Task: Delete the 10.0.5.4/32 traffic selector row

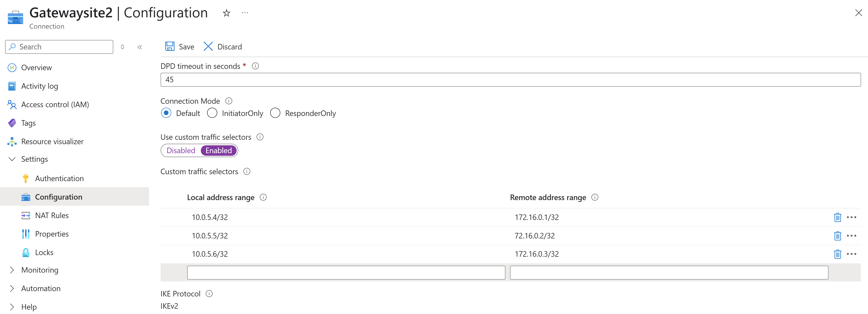Action: pyautogui.click(x=837, y=217)
